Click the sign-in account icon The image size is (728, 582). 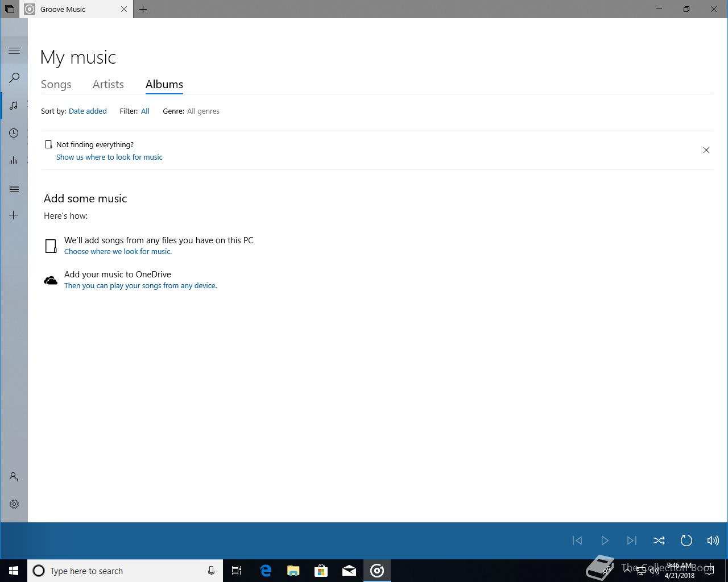(x=14, y=477)
